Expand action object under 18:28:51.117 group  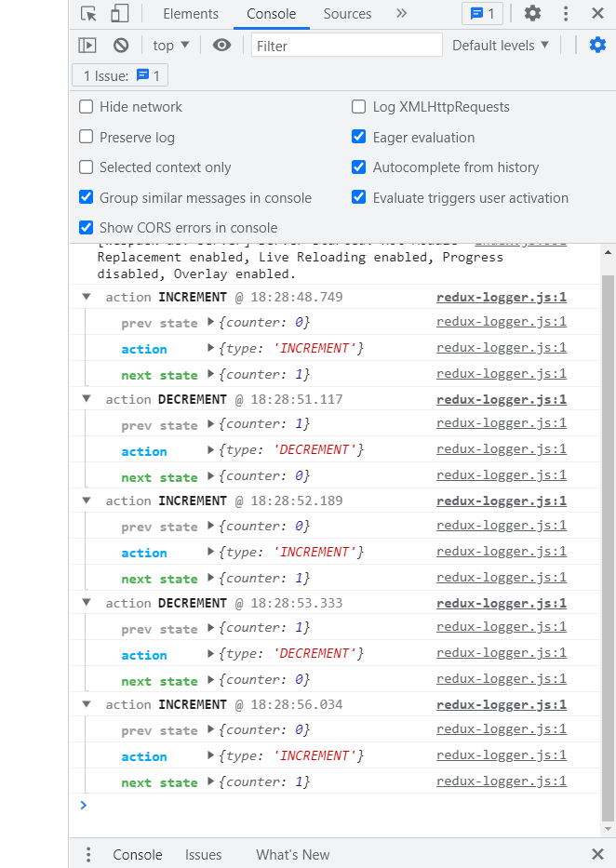210,450
